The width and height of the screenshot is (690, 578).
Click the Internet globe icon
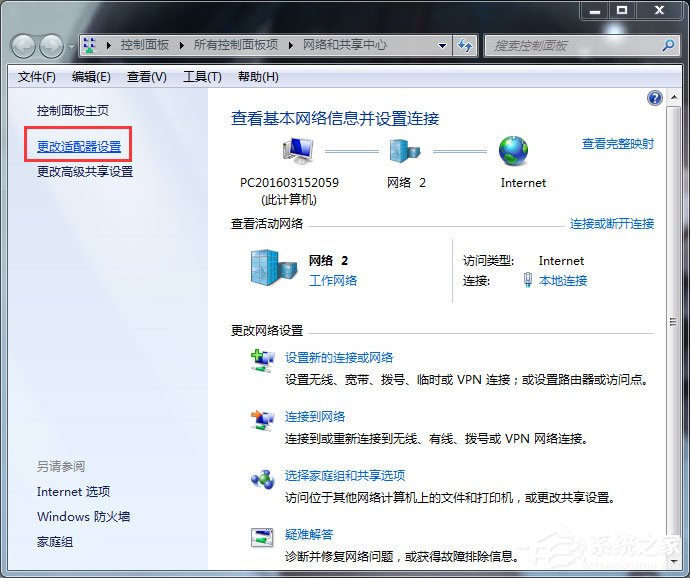click(514, 151)
